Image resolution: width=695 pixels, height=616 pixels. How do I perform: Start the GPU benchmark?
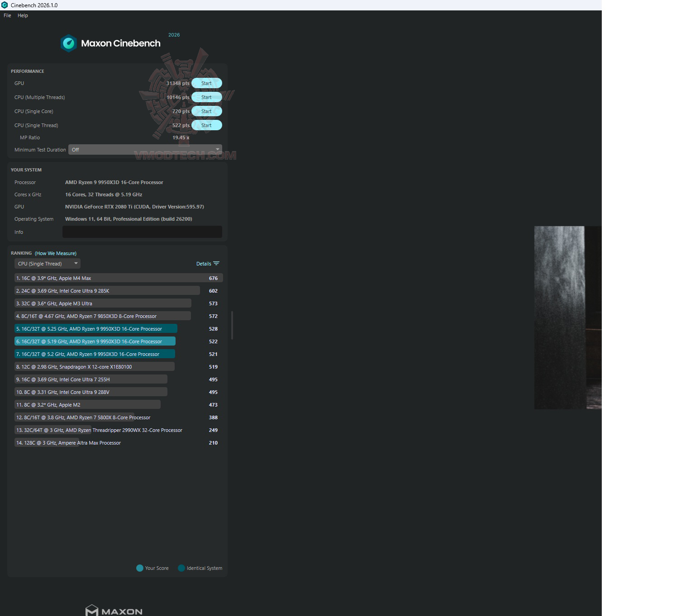[x=206, y=83]
